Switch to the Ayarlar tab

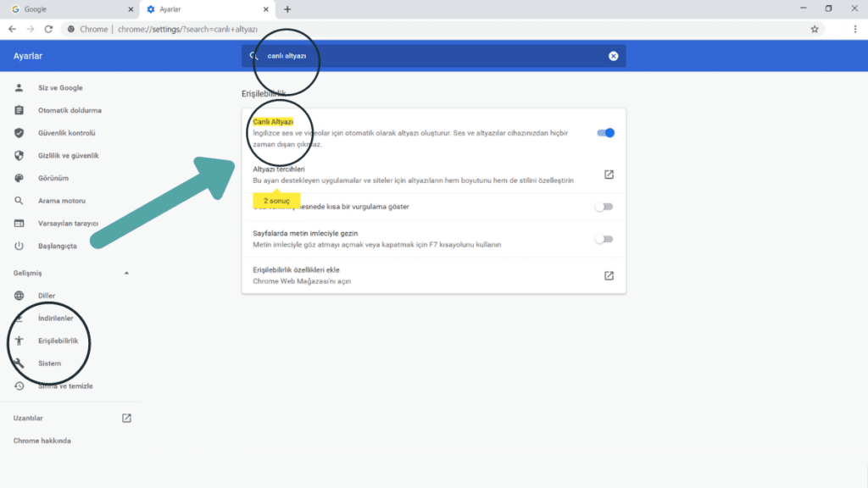[x=207, y=9]
